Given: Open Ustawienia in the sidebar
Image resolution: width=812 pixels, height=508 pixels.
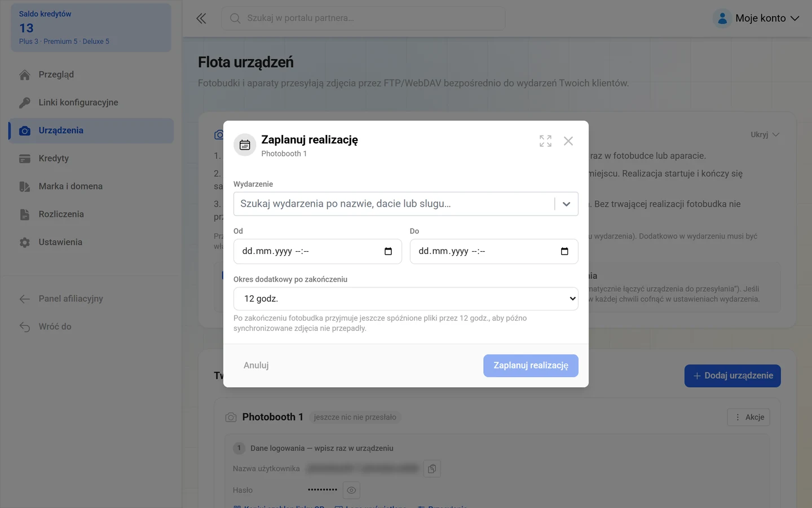Looking at the screenshot, I should pyautogui.click(x=91, y=242).
